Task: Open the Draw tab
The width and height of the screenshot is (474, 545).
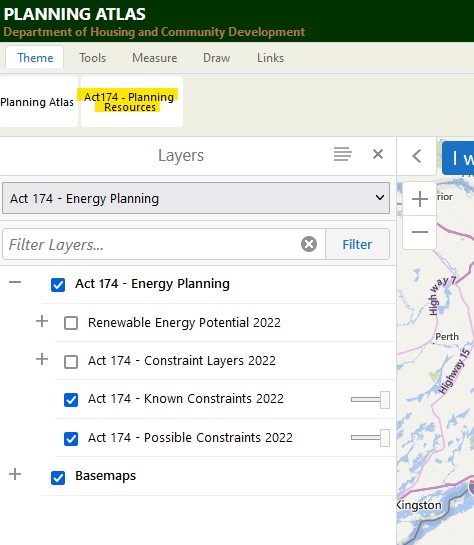Action: [x=216, y=58]
